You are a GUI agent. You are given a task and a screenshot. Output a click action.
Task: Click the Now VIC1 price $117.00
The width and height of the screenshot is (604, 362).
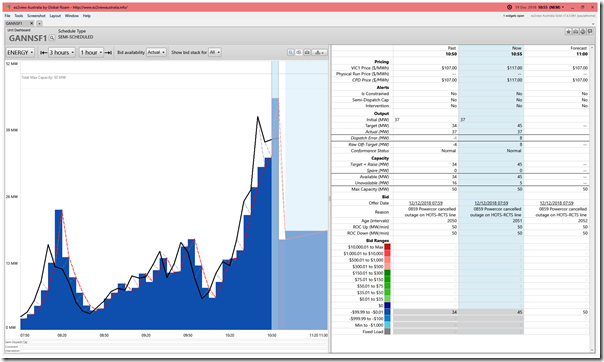[515, 68]
